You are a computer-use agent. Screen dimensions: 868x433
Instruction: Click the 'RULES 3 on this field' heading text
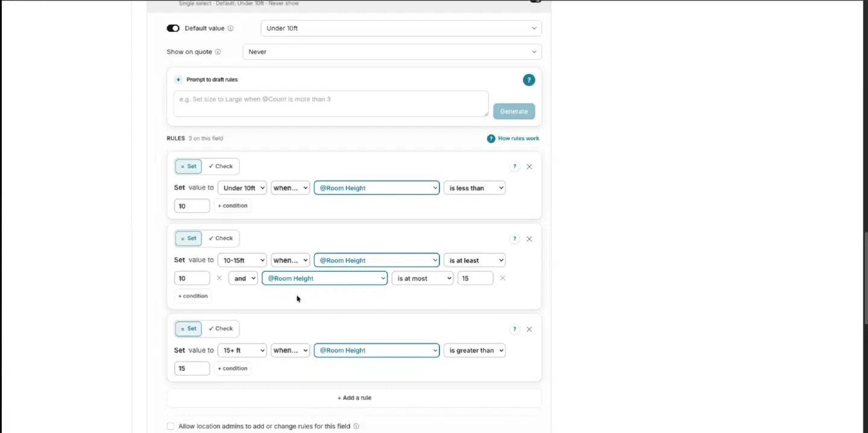[x=195, y=139]
